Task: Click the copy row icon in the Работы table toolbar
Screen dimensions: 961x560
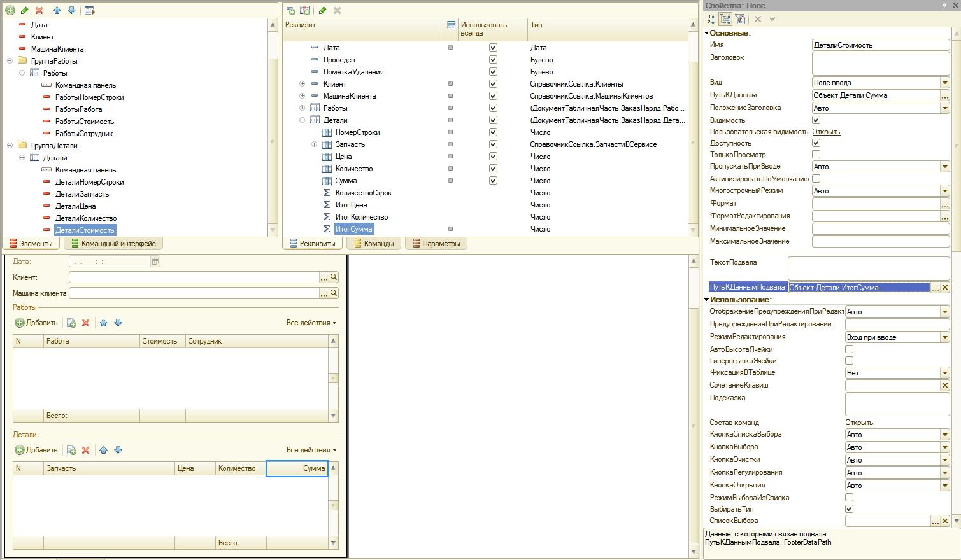Action: pos(71,323)
